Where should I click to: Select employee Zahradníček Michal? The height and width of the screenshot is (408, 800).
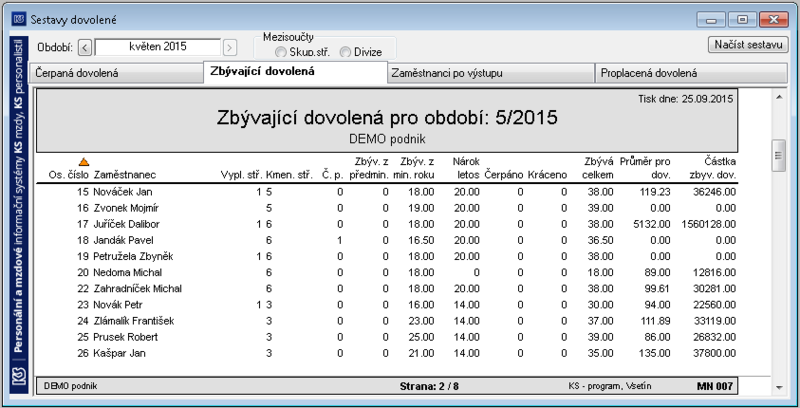tap(138, 289)
